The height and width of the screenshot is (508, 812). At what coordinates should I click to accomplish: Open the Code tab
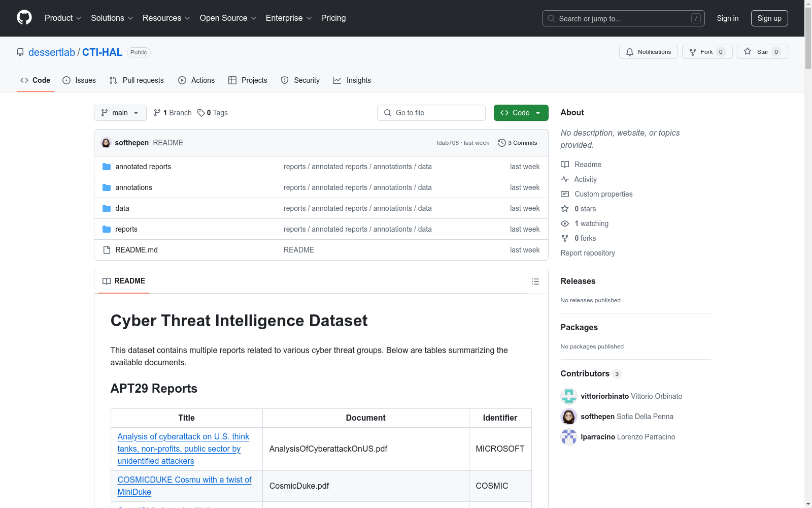[35, 80]
